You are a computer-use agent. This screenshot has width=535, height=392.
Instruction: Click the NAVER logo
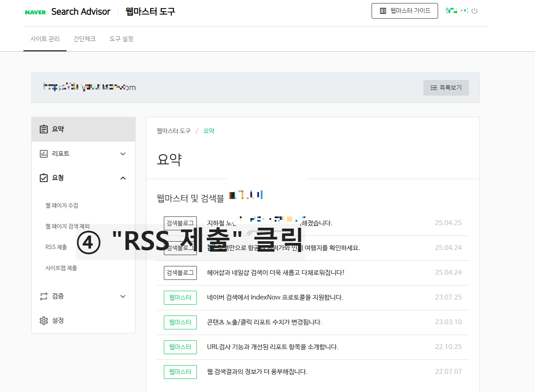click(35, 12)
